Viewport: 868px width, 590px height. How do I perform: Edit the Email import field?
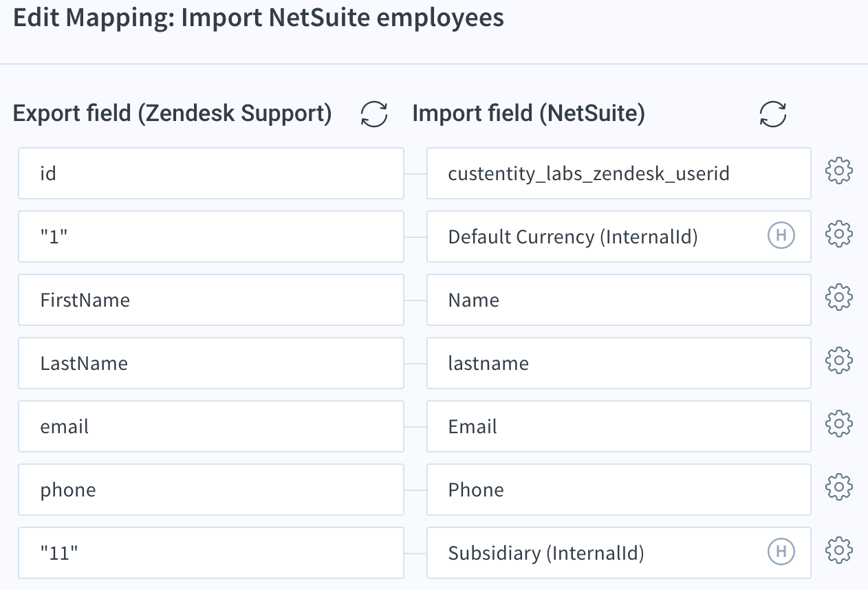(x=619, y=426)
